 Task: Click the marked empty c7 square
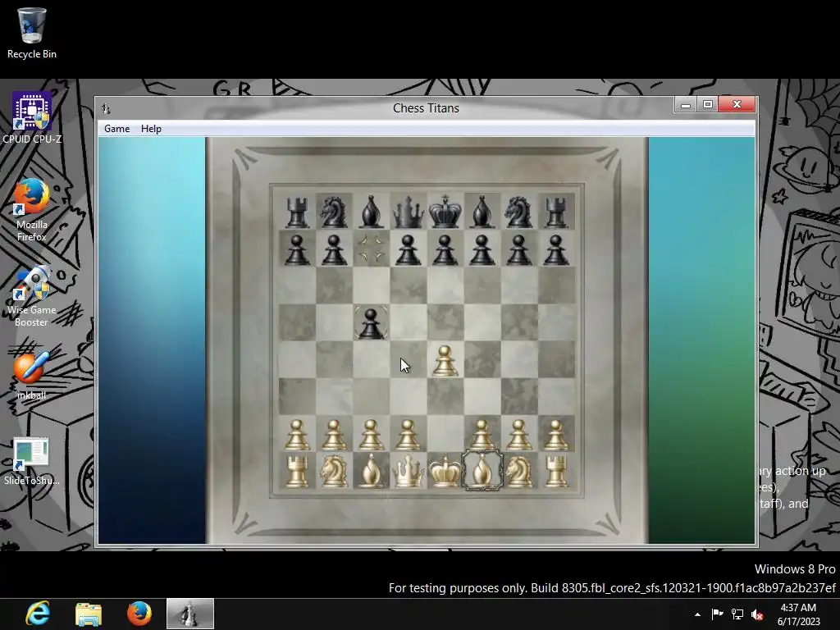[371, 249]
